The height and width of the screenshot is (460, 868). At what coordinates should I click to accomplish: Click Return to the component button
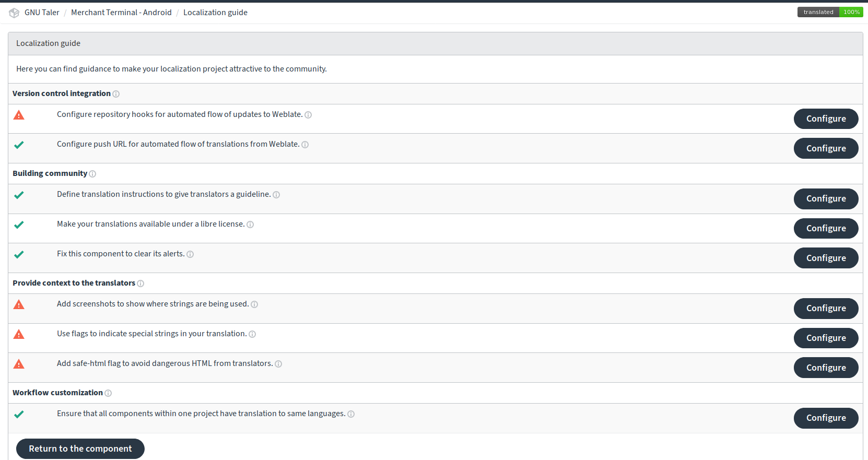pos(80,449)
